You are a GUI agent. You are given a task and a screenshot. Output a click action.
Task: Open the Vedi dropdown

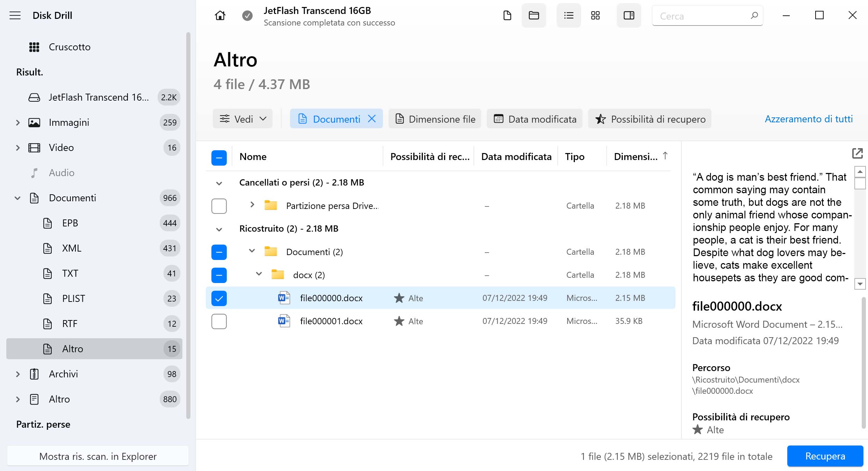point(243,119)
